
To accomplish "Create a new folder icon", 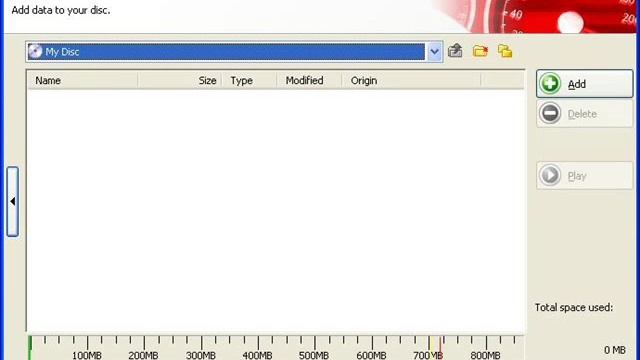I will pyautogui.click(x=480, y=51).
